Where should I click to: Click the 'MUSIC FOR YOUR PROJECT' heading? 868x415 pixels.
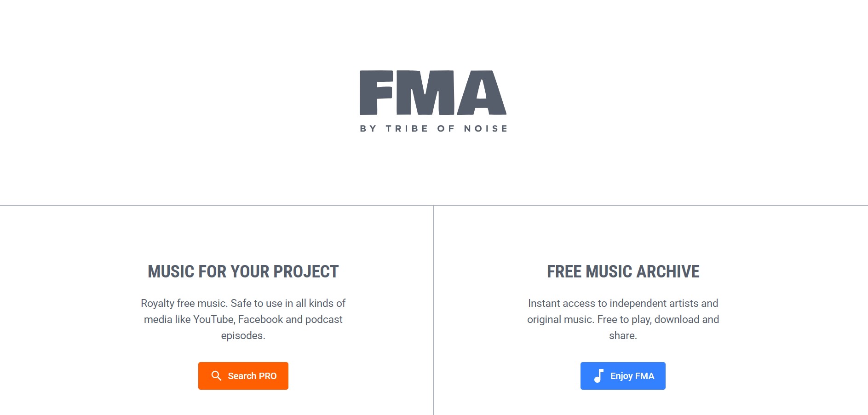[x=242, y=271]
